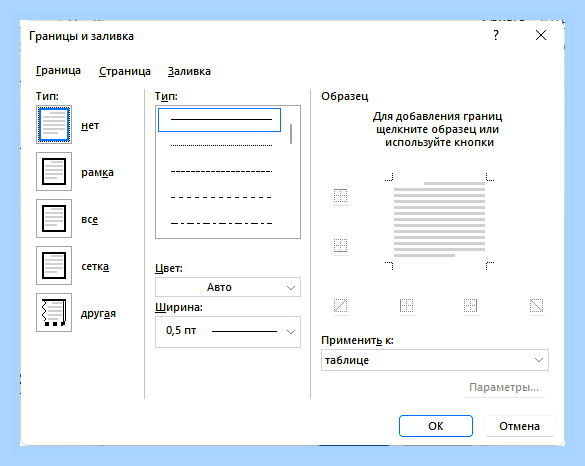Select the 'рамка' border preset icon
This screenshot has width=585, height=466.
tap(54, 172)
